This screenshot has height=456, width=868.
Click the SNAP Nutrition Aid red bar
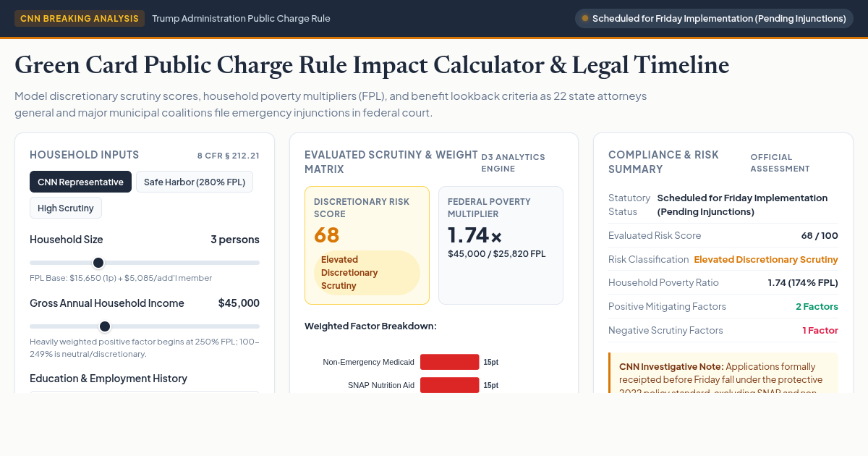[x=449, y=385]
